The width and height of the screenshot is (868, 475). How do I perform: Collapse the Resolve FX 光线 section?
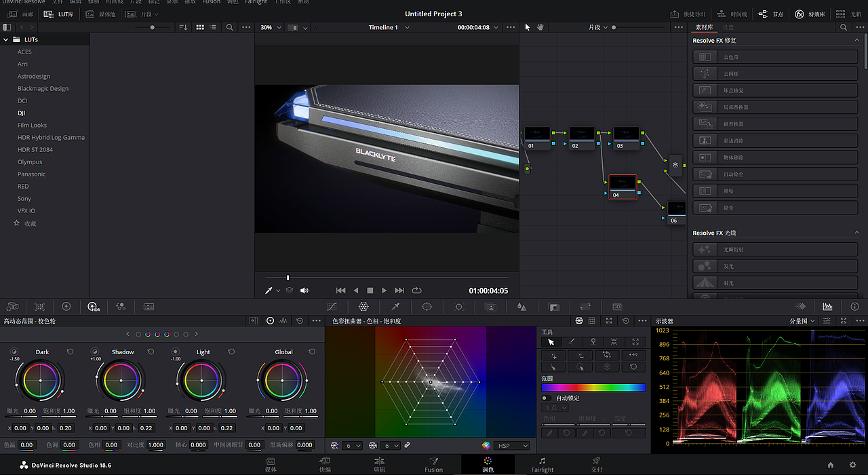(x=856, y=233)
